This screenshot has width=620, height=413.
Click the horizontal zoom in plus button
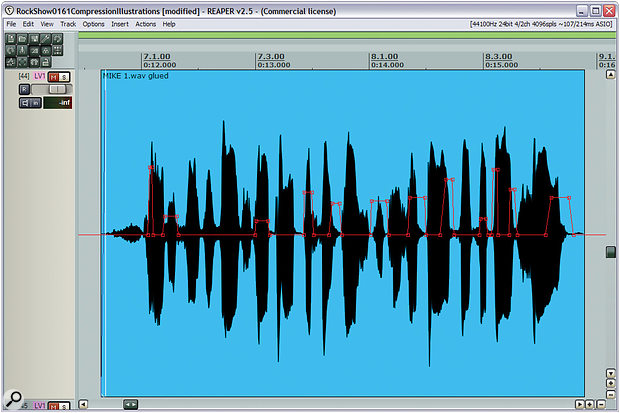click(x=590, y=404)
